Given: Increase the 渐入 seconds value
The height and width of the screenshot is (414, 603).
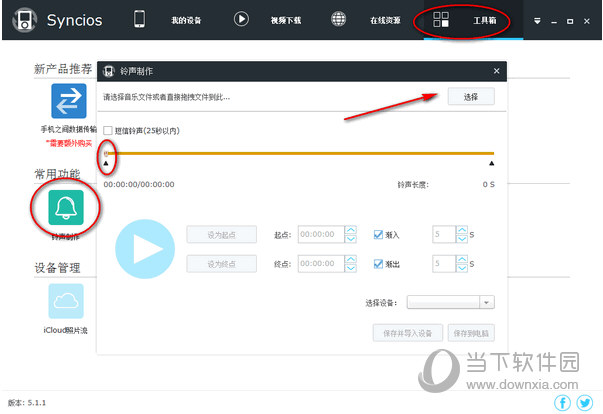Looking at the screenshot, I should click(x=462, y=230).
